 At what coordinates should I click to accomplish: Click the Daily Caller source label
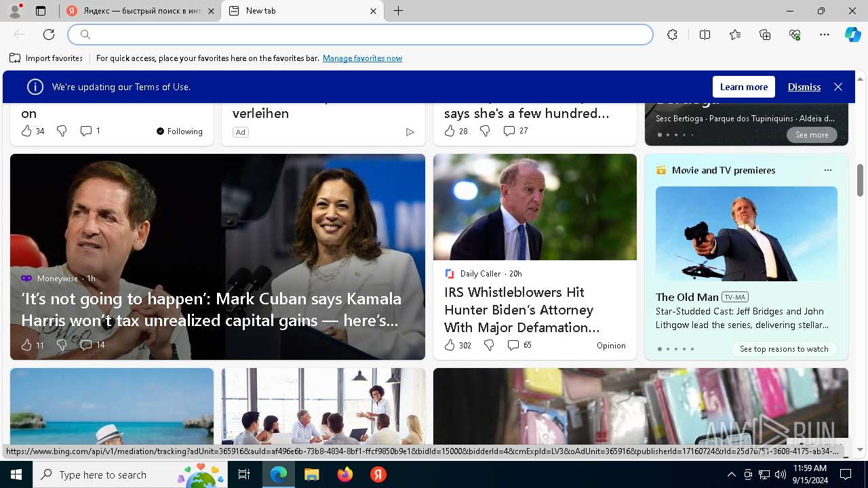click(480, 274)
